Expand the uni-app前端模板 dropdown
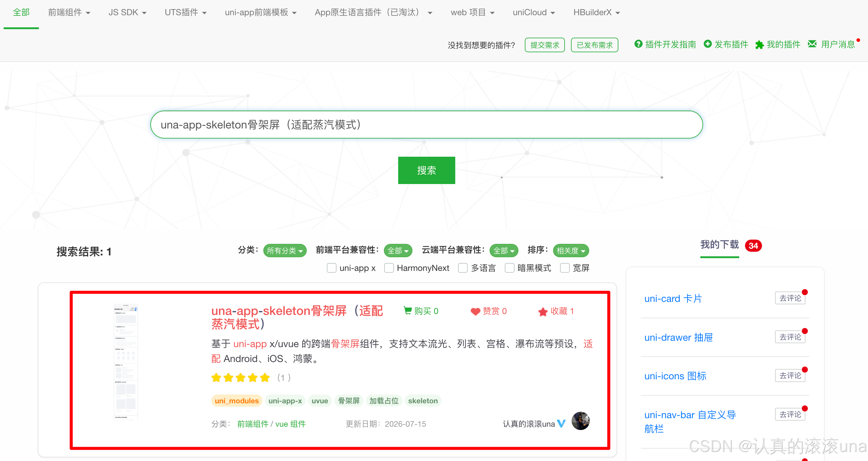This screenshot has width=868, height=461. 261,12
